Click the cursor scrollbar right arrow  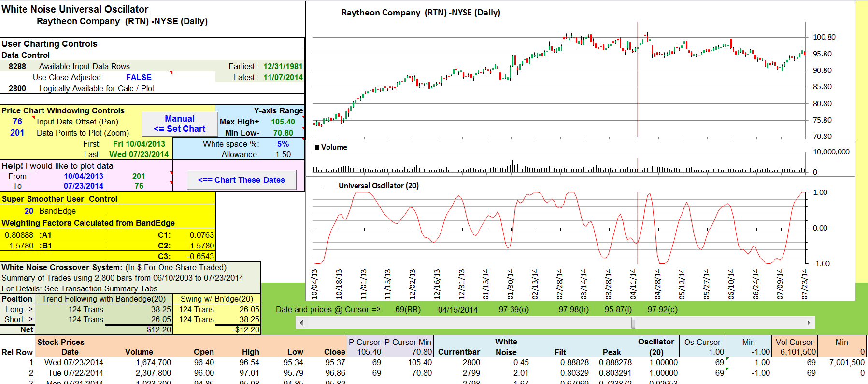click(x=809, y=323)
